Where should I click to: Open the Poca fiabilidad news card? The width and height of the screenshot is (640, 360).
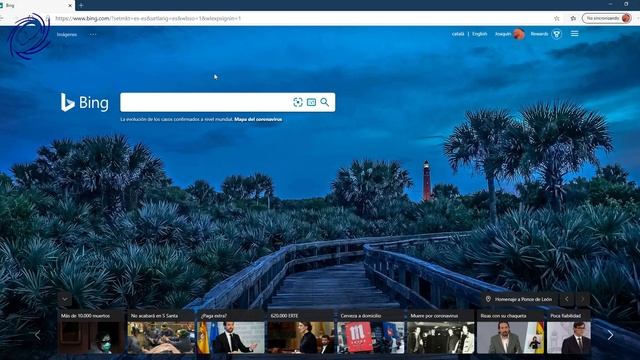[x=569, y=332]
